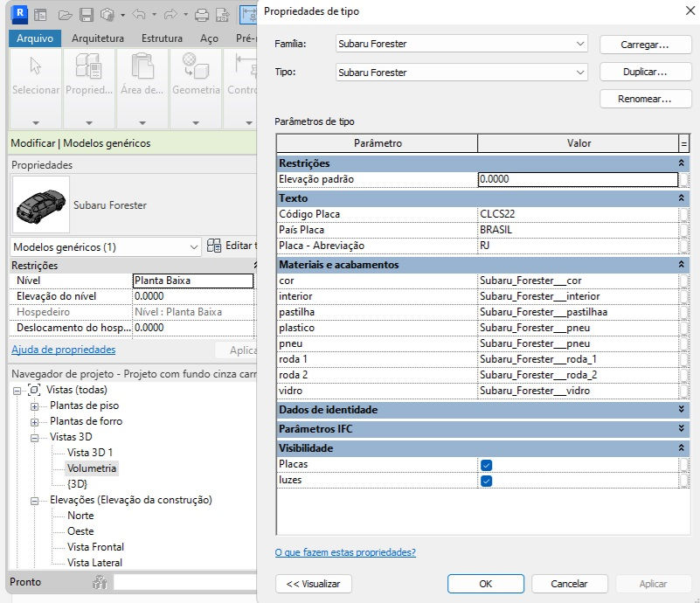700x603 pixels.
Task: Click the Propriedades ribbon panel icon
Action: (x=88, y=66)
